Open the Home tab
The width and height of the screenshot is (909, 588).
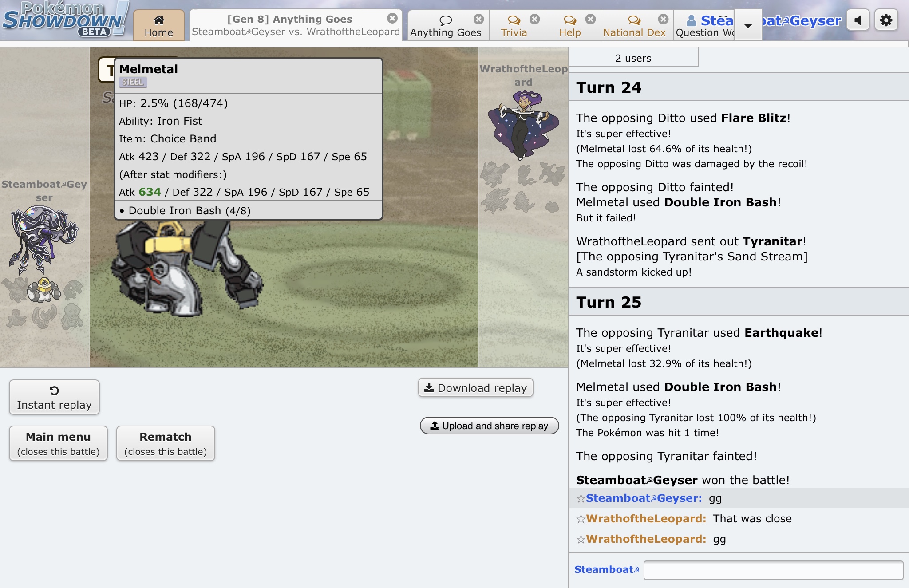coord(158,26)
